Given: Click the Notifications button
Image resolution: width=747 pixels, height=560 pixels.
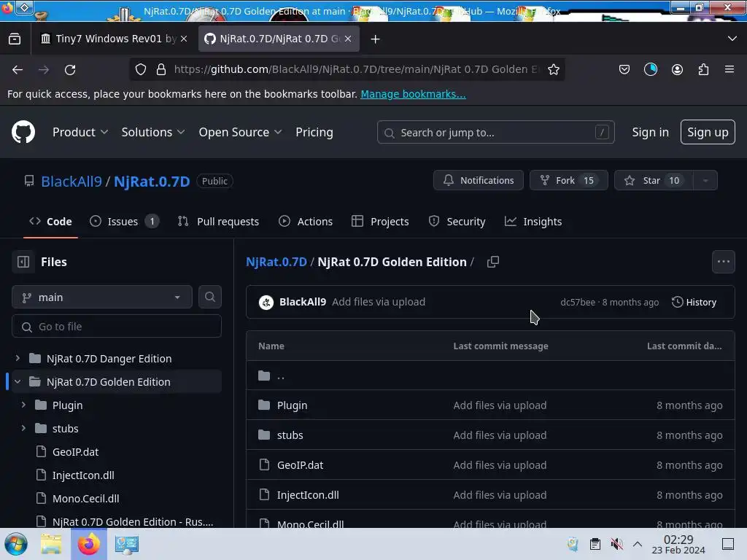Looking at the screenshot, I should (479, 181).
